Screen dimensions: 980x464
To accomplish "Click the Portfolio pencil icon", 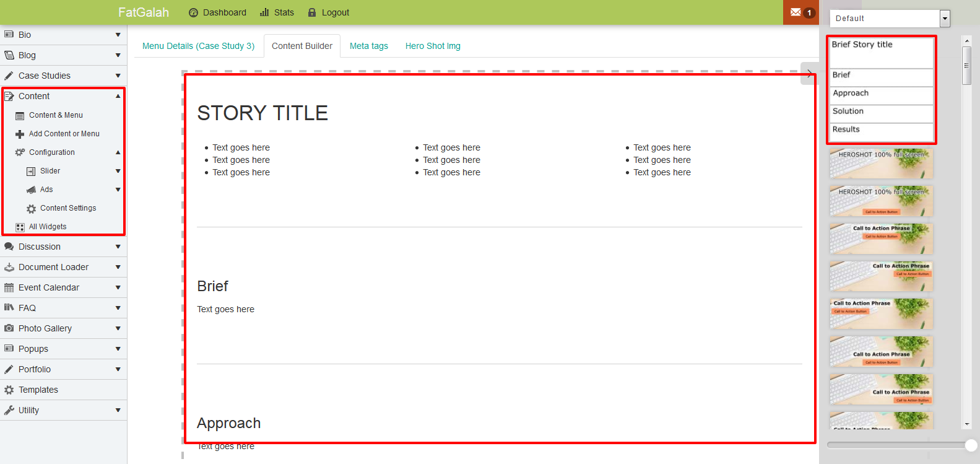I will (x=9, y=369).
